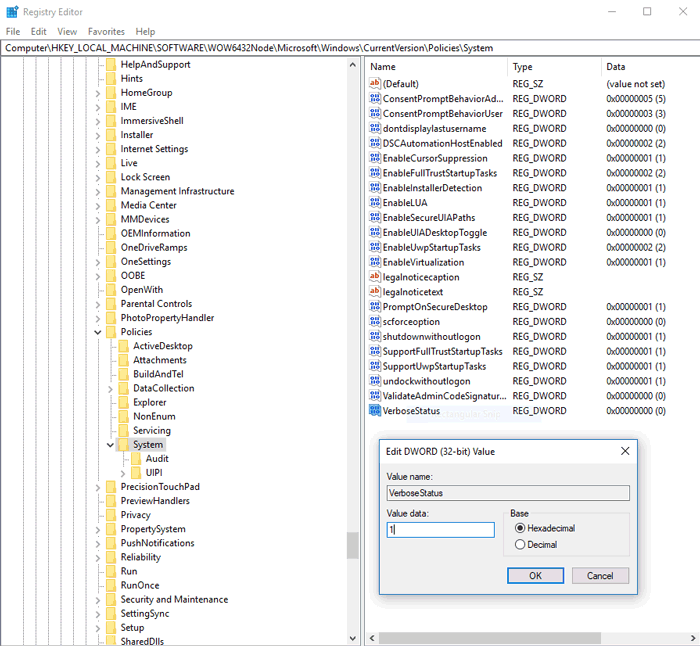This screenshot has height=646, width=700.
Task: Click the Registry Editor title bar icon
Action: pos(12,12)
